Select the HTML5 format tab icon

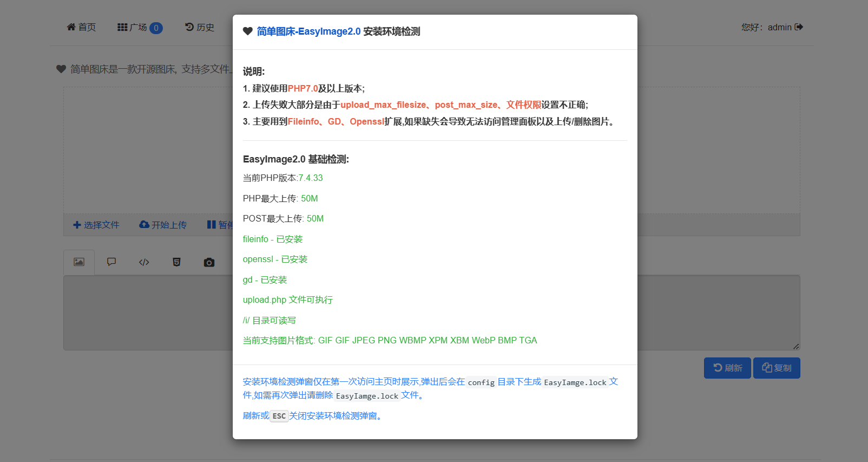point(176,262)
